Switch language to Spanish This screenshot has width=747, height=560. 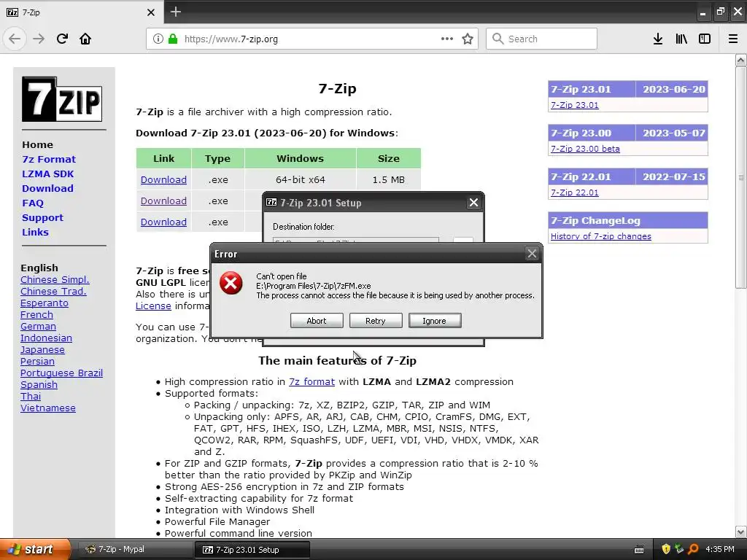[39, 384]
